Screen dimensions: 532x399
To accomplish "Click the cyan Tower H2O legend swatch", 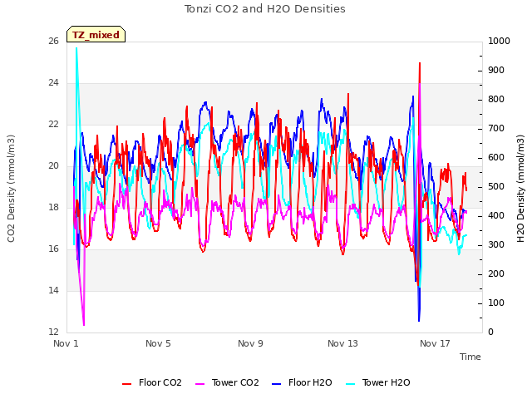I will point(351,384).
